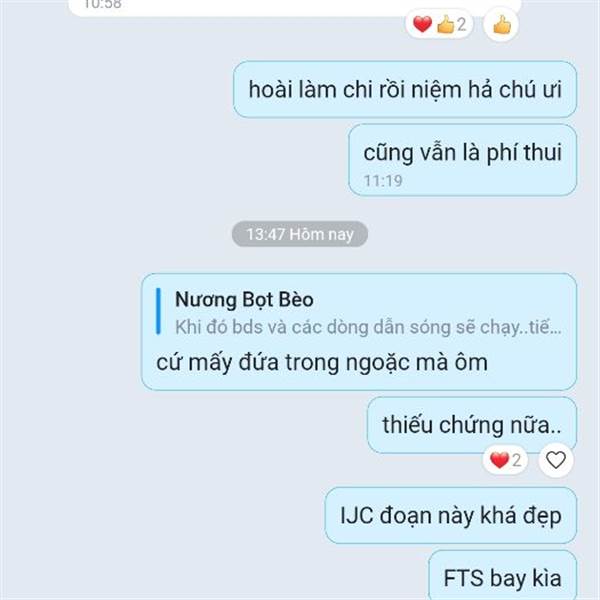Tap the 10:58 timestamp at the top
The image size is (600, 600).
pyautogui.click(x=103, y=5)
